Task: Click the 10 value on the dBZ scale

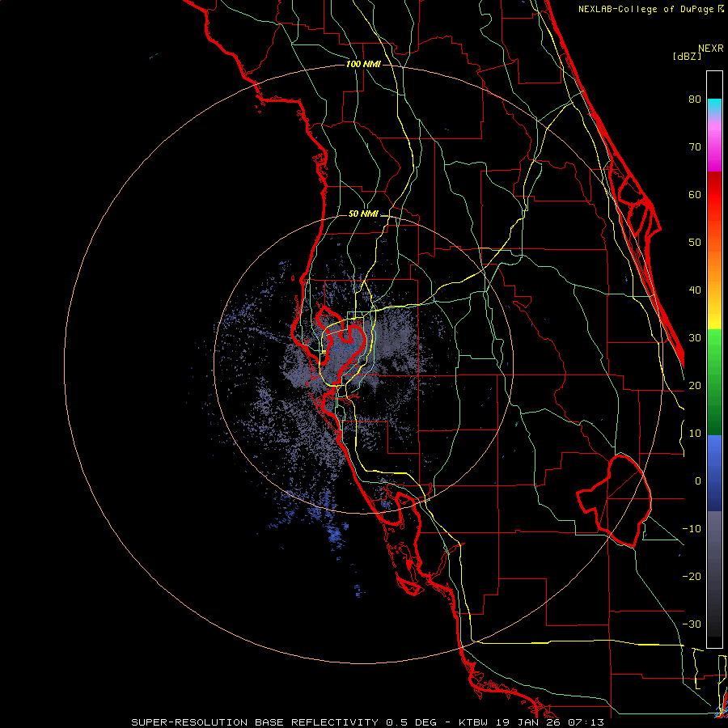Action: pos(695,434)
